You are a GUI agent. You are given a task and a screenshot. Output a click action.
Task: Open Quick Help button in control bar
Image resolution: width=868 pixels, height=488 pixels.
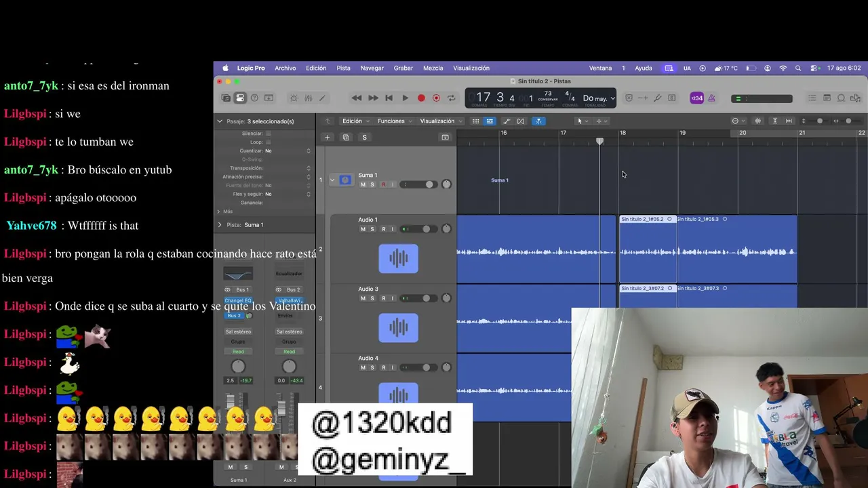pos(254,98)
